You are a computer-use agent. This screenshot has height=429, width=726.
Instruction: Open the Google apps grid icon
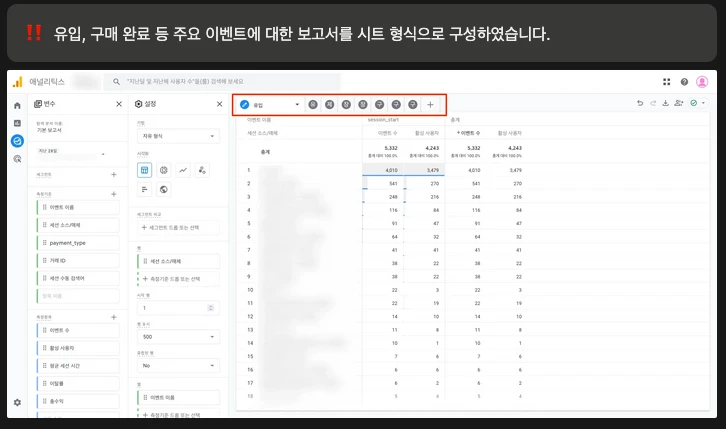point(666,82)
